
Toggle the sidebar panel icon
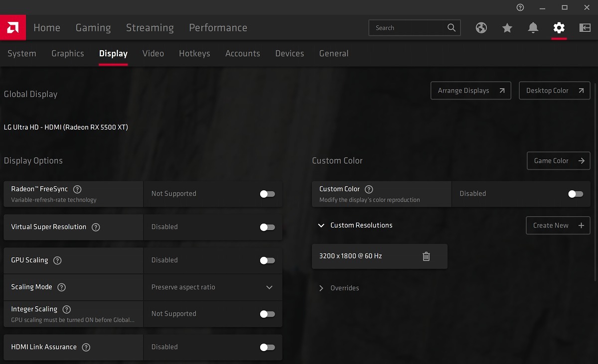(x=585, y=28)
